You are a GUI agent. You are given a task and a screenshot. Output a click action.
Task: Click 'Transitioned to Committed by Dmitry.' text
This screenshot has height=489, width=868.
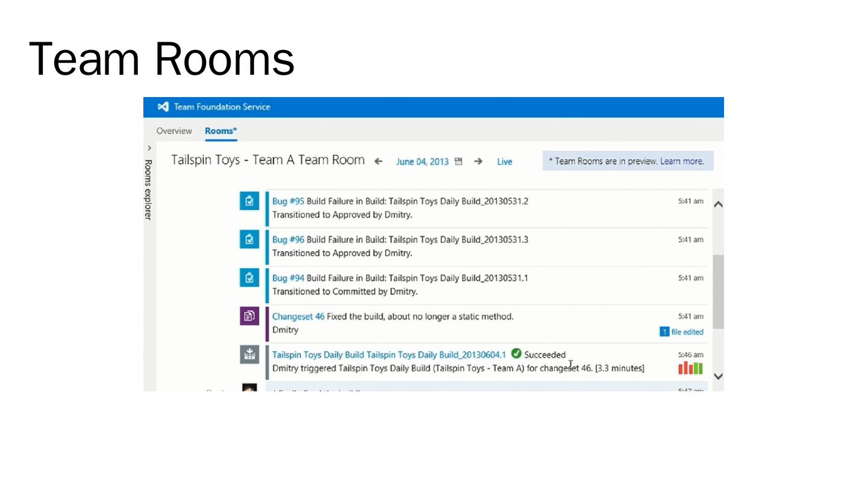(x=345, y=292)
